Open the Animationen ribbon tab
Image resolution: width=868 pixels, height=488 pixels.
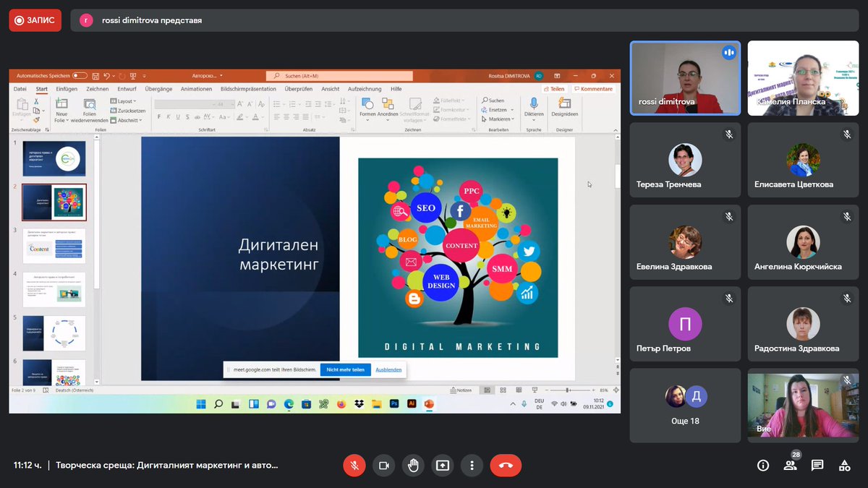tap(196, 89)
